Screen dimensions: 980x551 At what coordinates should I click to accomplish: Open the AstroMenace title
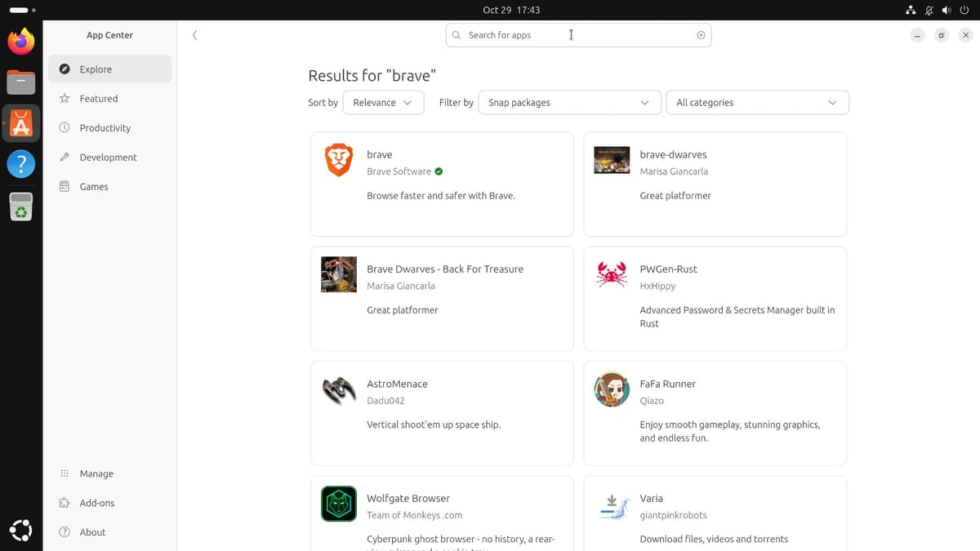(x=397, y=384)
